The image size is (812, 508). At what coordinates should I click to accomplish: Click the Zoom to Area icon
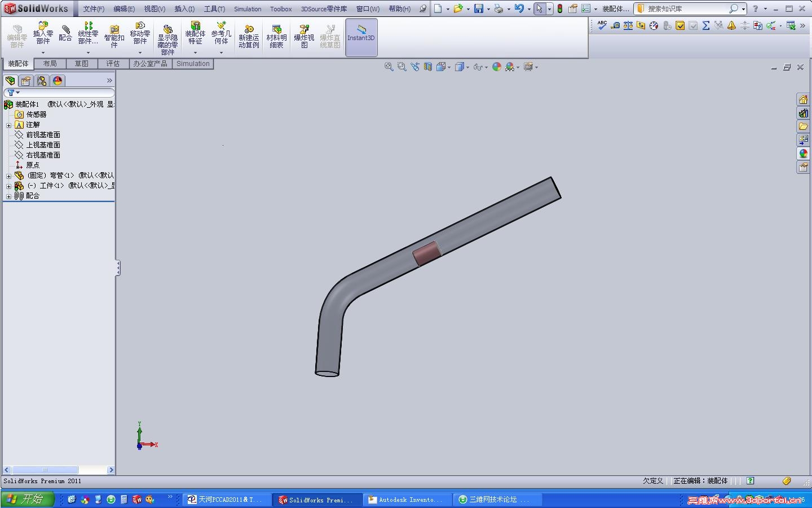click(x=401, y=67)
